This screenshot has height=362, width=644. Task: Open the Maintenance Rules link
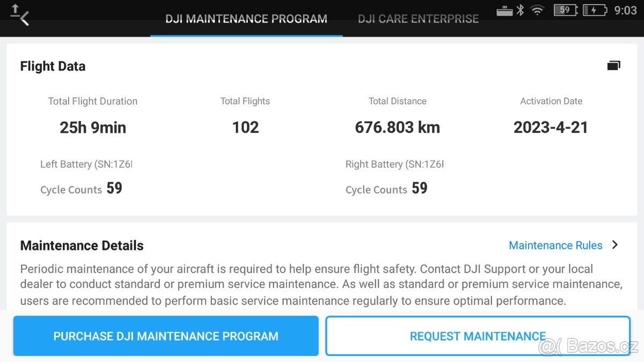pyautogui.click(x=555, y=245)
